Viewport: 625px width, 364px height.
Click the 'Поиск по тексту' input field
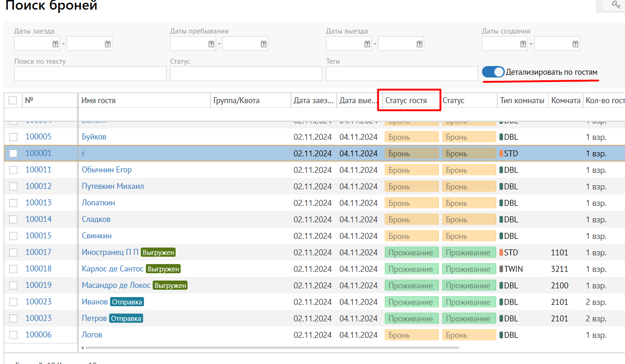point(90,74)
